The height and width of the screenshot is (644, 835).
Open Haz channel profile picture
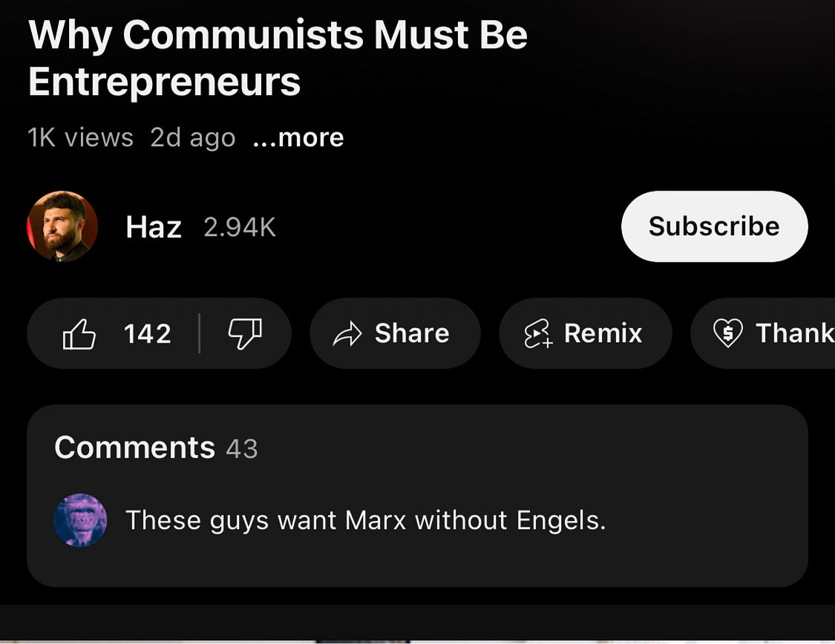[x=62, y=226]
